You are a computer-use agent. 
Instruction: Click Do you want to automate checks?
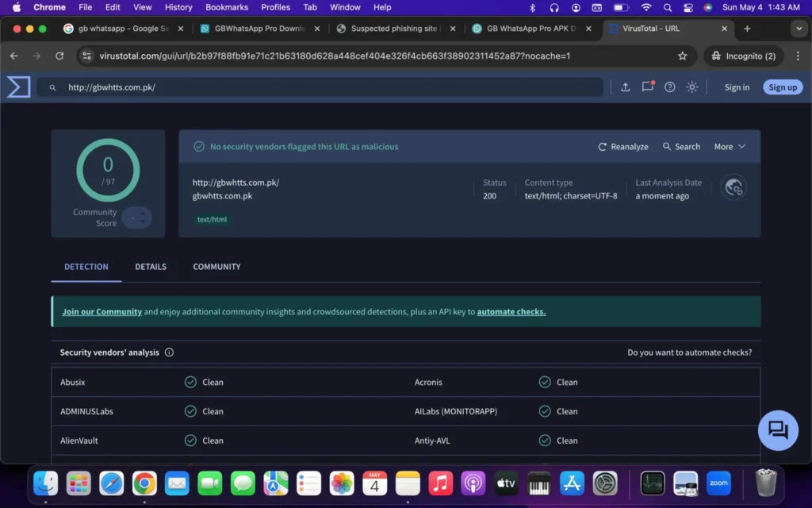[x=689, y=352]
